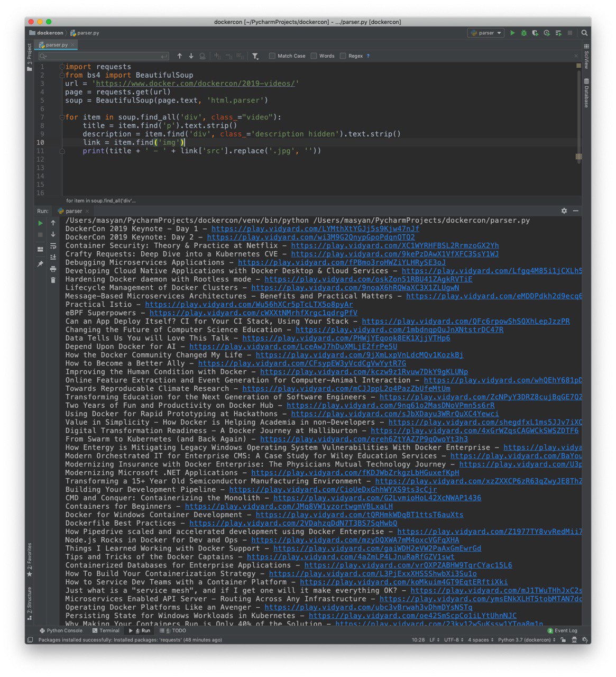Enable Regex checkbox

(x=343, y=56)
